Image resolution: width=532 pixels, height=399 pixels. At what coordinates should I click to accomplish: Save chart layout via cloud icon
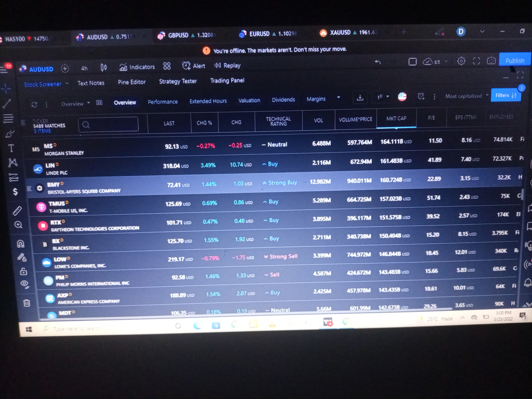tap(428, 62)
